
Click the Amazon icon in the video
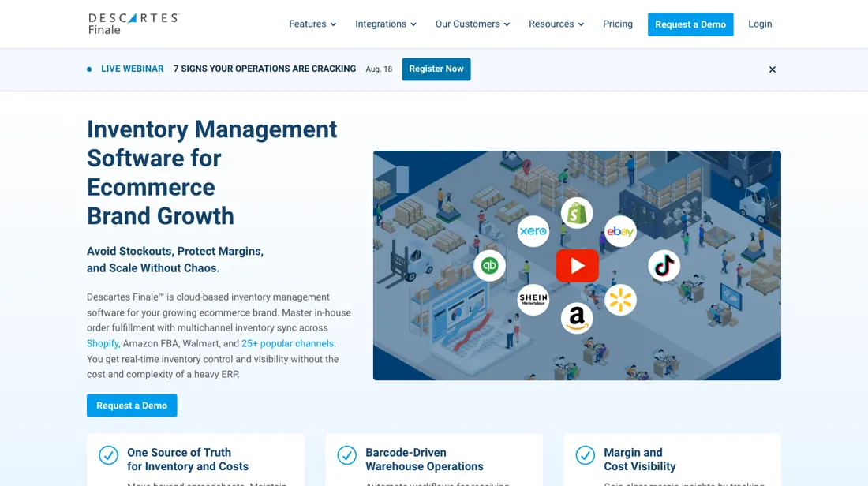(577, 318)
